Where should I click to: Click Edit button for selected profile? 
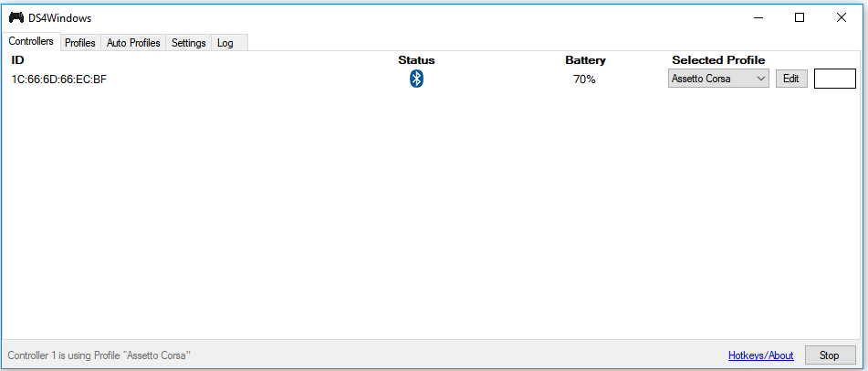[x=791, y=79]
